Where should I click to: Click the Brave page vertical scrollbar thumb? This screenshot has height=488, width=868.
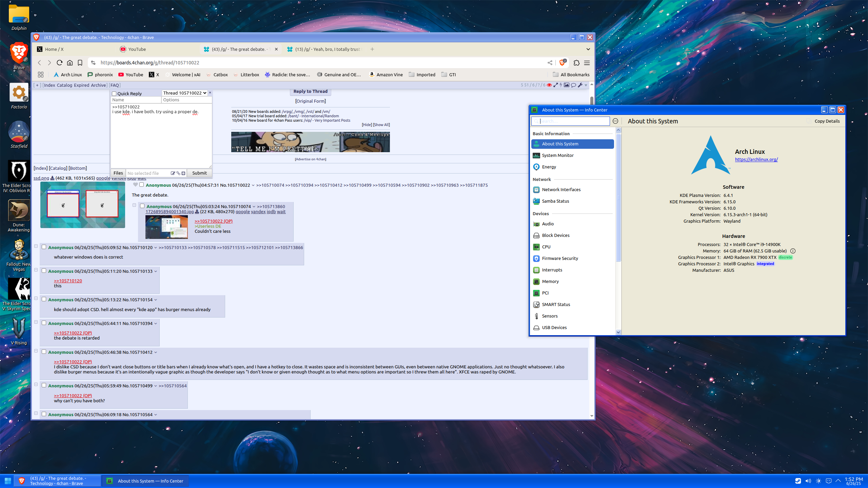[592, 101]
